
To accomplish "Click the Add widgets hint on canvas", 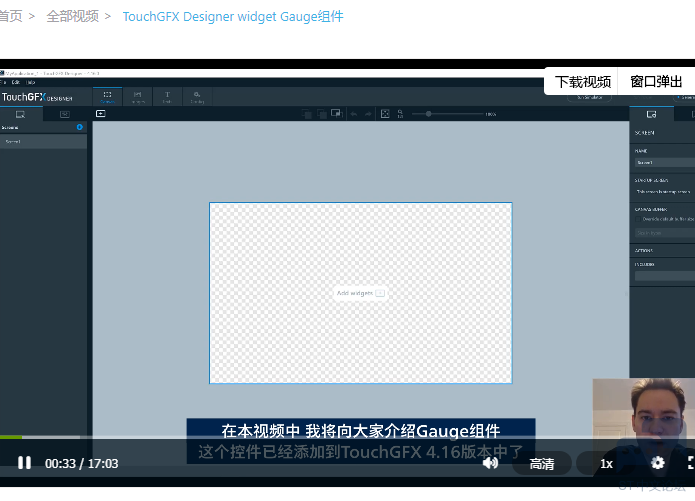I will coord(360,293).
